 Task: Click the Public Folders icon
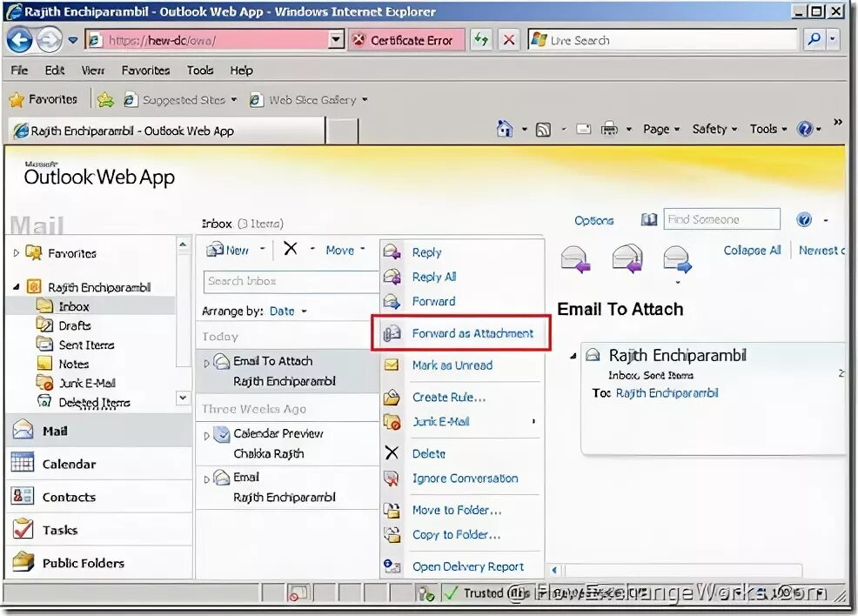[23, 562]
